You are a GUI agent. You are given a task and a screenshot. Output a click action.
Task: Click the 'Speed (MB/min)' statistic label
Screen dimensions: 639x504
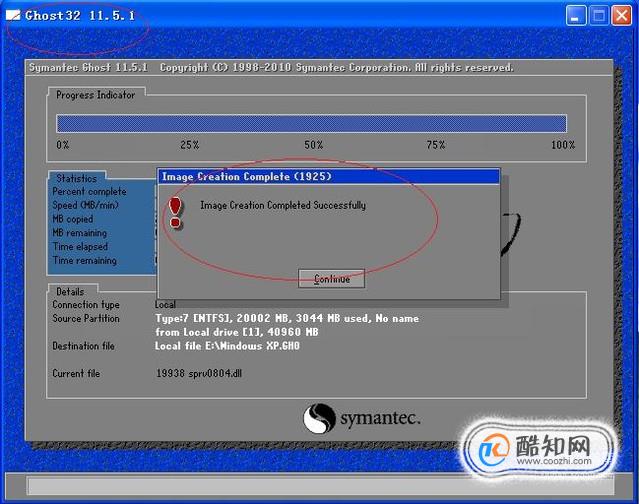[x=85, y=205]
